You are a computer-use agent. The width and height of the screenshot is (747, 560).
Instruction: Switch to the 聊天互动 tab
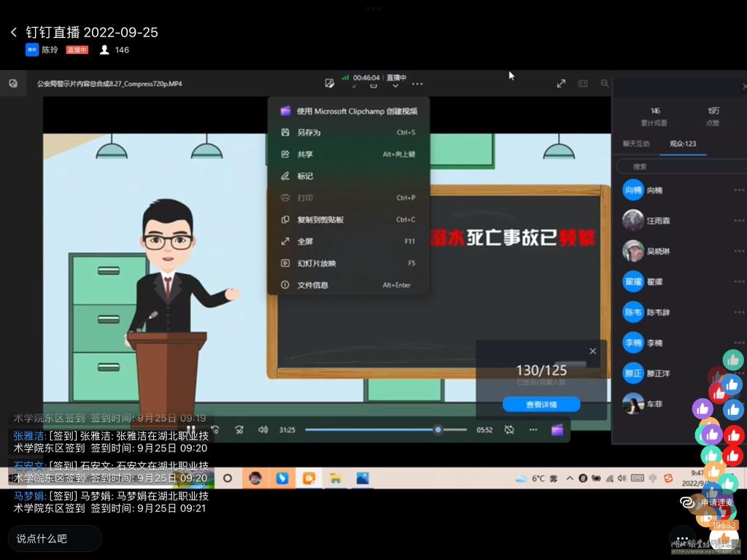point(635,144)
